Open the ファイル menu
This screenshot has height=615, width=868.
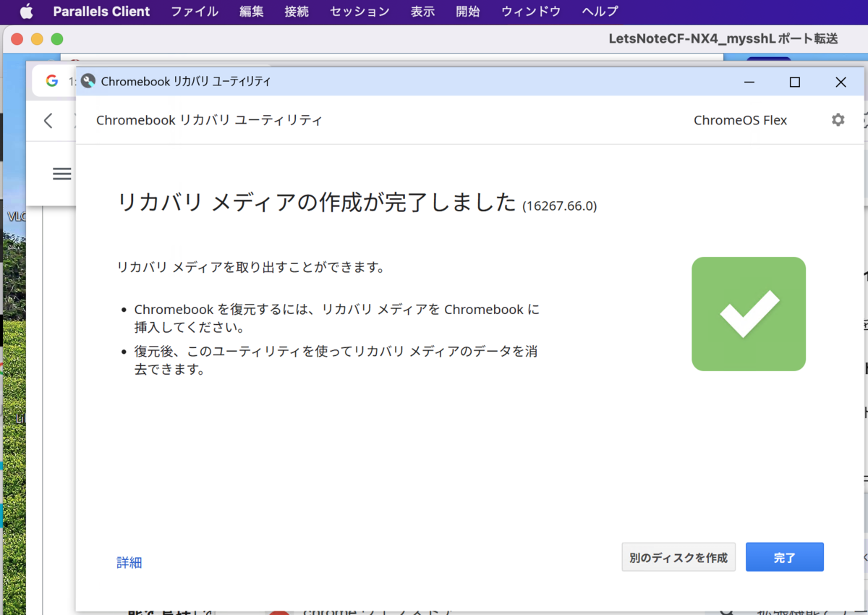(x=195, y=12)
